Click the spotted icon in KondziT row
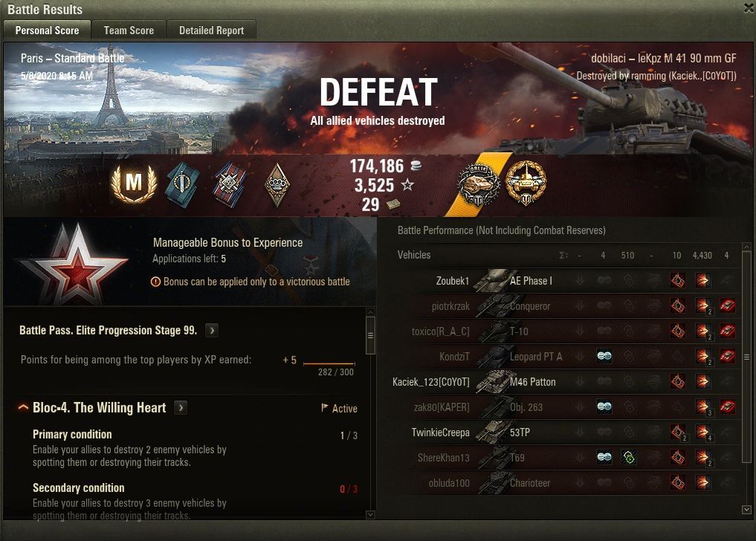 coord(604,356)
